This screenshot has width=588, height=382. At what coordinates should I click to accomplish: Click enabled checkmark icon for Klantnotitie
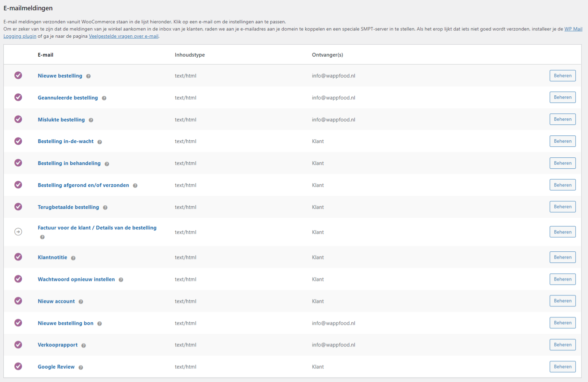(x=18, y=257)
